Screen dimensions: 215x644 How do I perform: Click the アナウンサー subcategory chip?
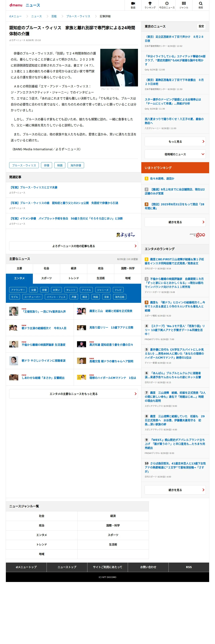pyautogui.click(x=18, y=290)
